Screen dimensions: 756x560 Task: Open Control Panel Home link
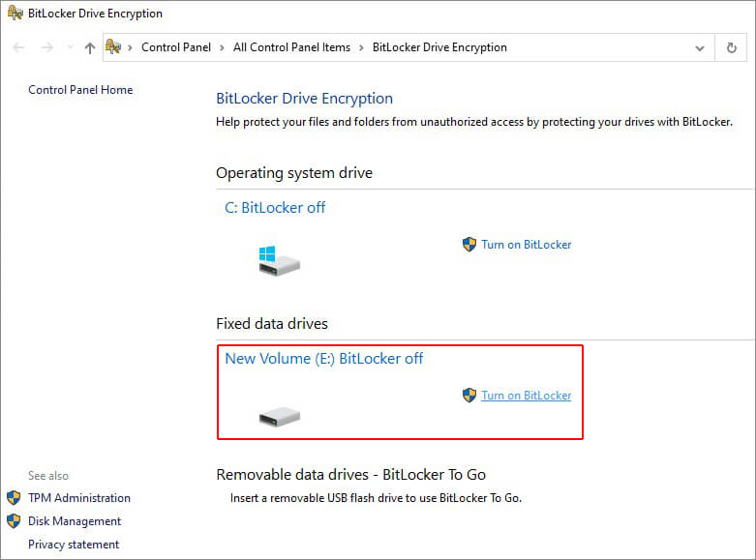coord(80,90)
